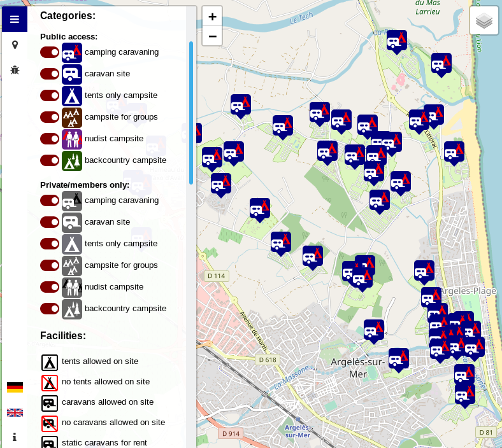The height and width of the screenshot is (448, 502).
Task: Turn off private campsite for groups toggle
Action: tap(50, 265)
